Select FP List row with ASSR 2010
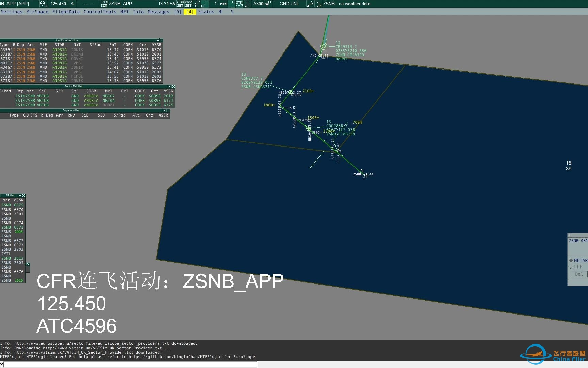Viewport: 588px width, 368px height. click(x=13, y=280)
